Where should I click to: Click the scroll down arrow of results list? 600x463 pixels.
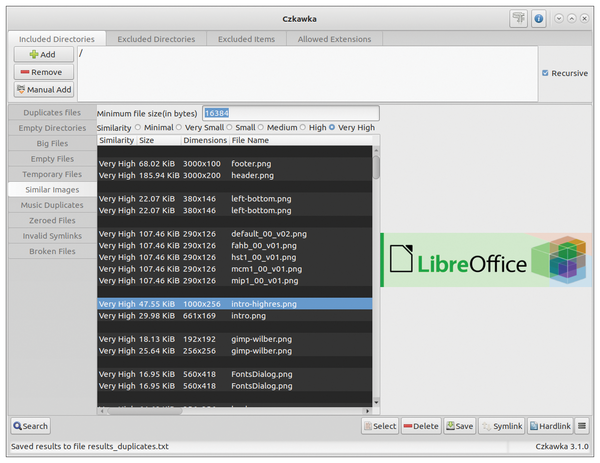[x=376, y=402]
